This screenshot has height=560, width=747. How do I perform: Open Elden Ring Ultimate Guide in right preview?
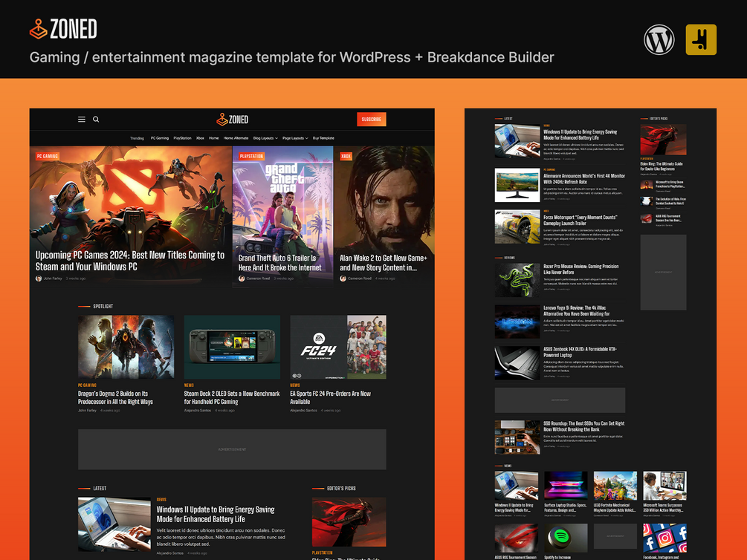pos(662,166)
